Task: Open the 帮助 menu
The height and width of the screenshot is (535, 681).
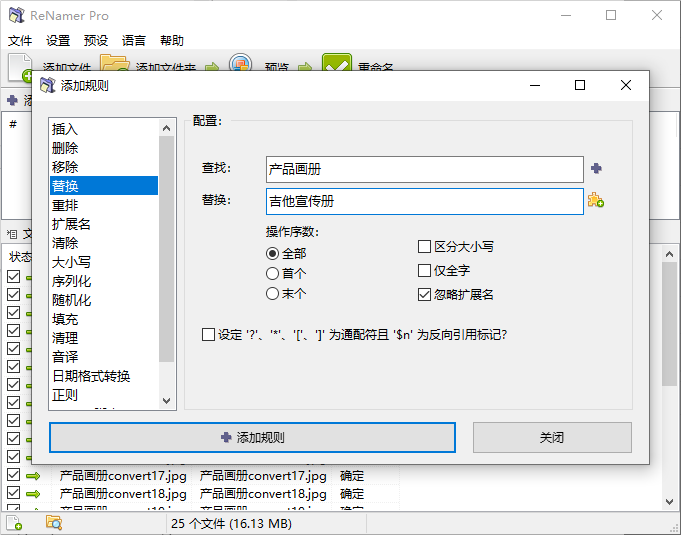Action: tap(172, 40)
